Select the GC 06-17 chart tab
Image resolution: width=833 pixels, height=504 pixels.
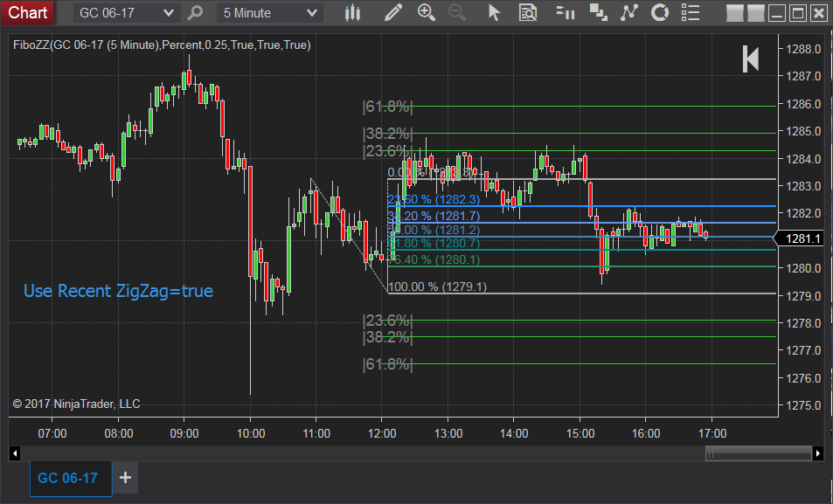coord(70,478)
